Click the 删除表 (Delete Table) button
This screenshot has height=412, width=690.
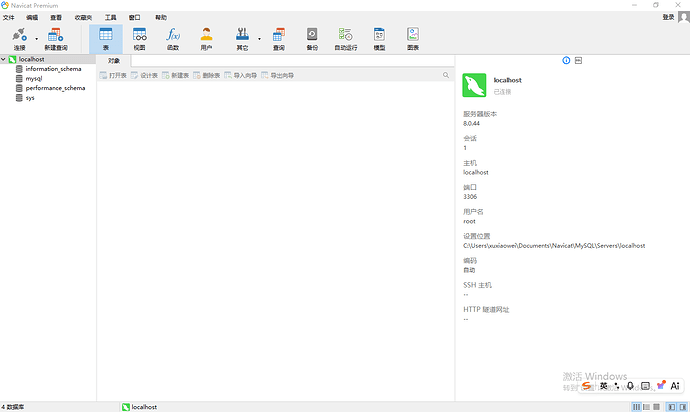coord(207,75)
